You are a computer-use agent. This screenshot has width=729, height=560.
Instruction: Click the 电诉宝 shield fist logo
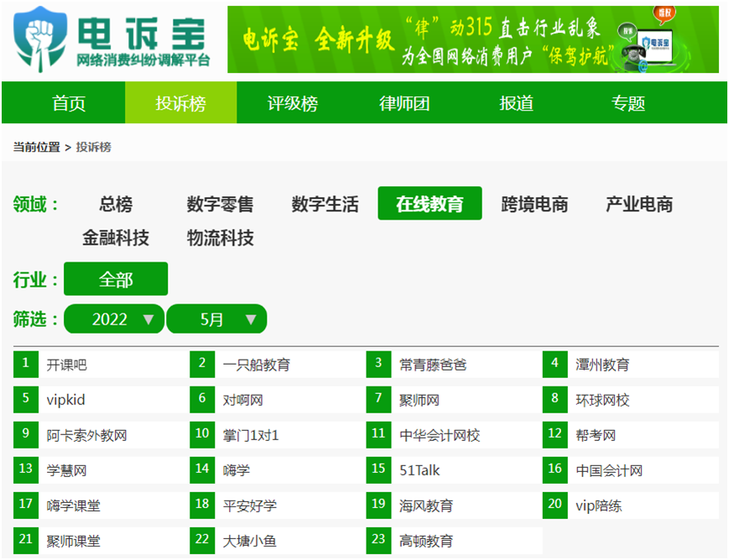point(39,39)
